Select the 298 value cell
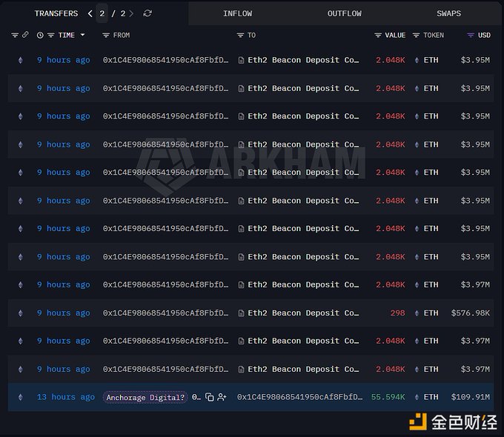 pos(397,313)
